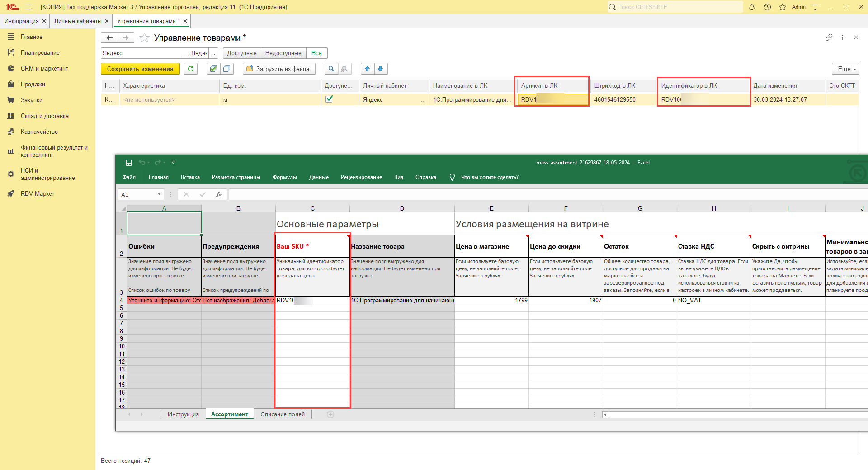Open the Excel Name Box dropdown arrow
The width and height of the screenshot is (868, 470).
[x=159, y=194]
